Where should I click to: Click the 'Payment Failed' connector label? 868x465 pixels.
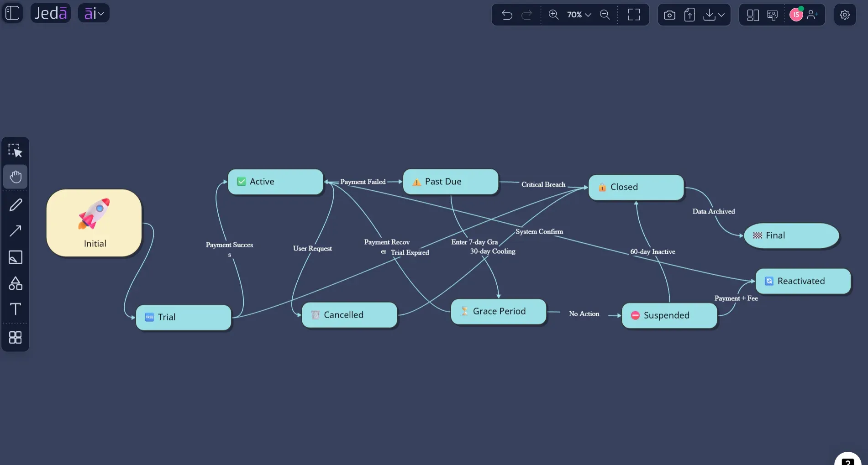coord(363,182)
